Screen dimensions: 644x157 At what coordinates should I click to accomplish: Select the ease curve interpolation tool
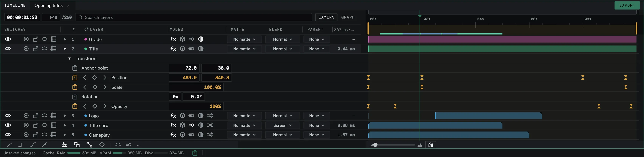coord(33,145)
